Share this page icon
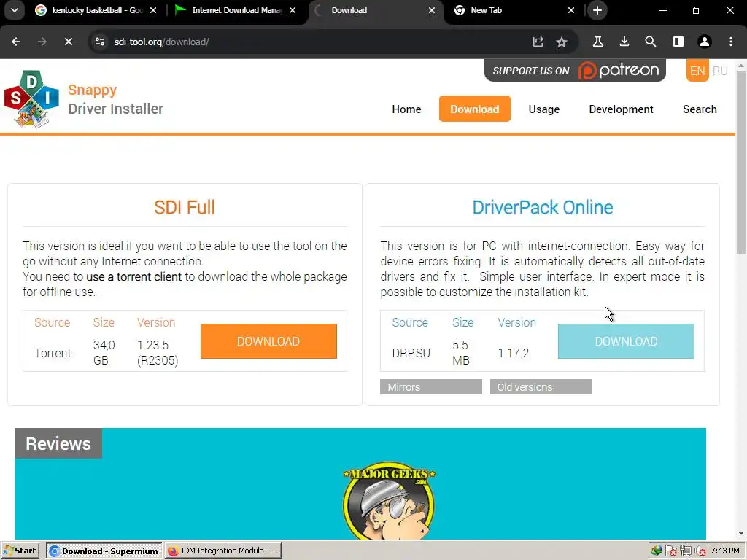 pos(538,42)
